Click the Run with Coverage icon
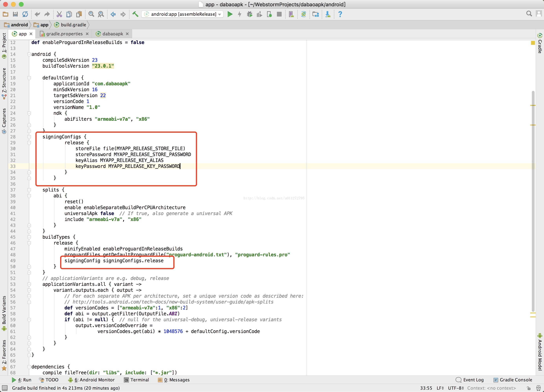 [x=259, y=14]
